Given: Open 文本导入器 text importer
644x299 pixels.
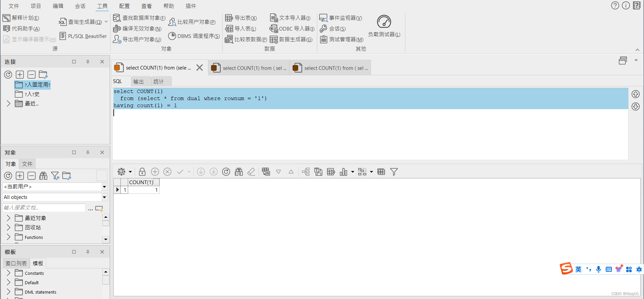Looking at the screenshot, I should pyautogui.click(x=290, y=18).
